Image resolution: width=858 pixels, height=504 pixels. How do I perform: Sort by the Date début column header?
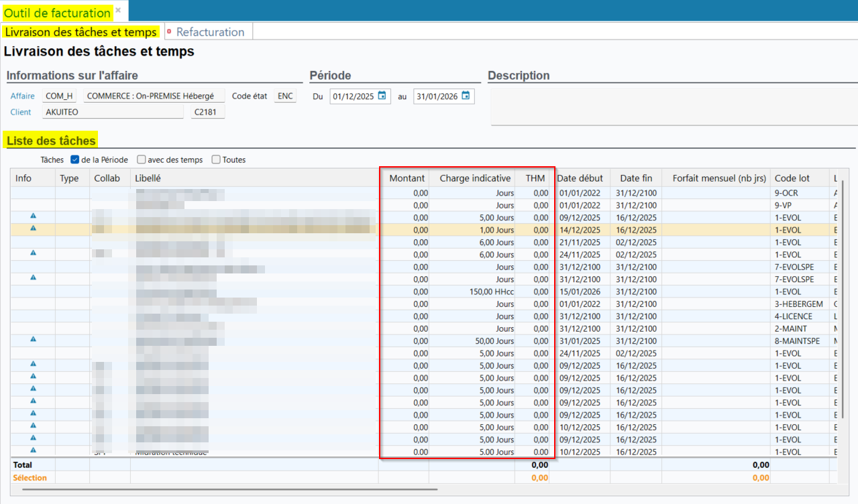tap(581, 178)
